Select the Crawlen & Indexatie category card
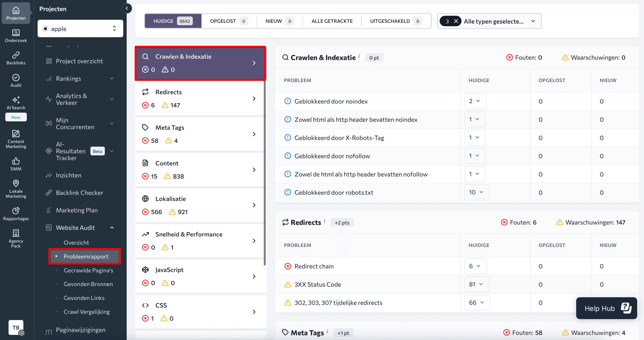The width and height of the screenshot is (644, 340). click(x=200, y=63)
